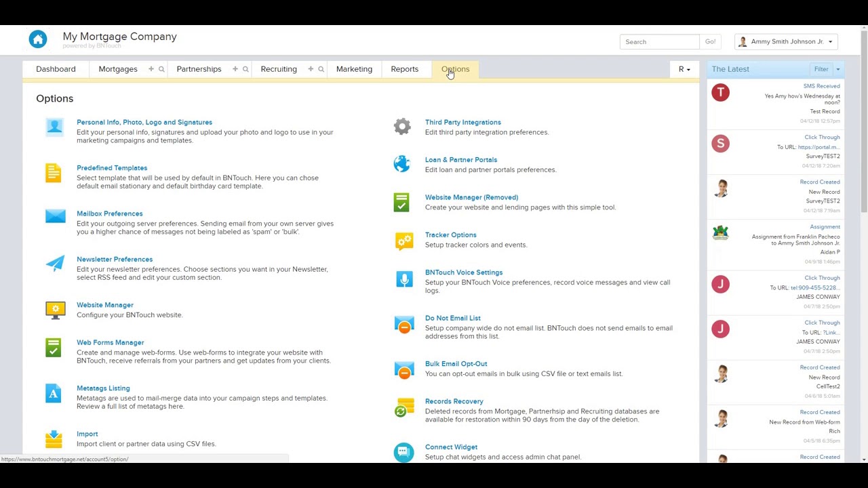This screenshot has width=868, height=488.
Task: Click the Records Recovery icon
Action: (403, 407)
